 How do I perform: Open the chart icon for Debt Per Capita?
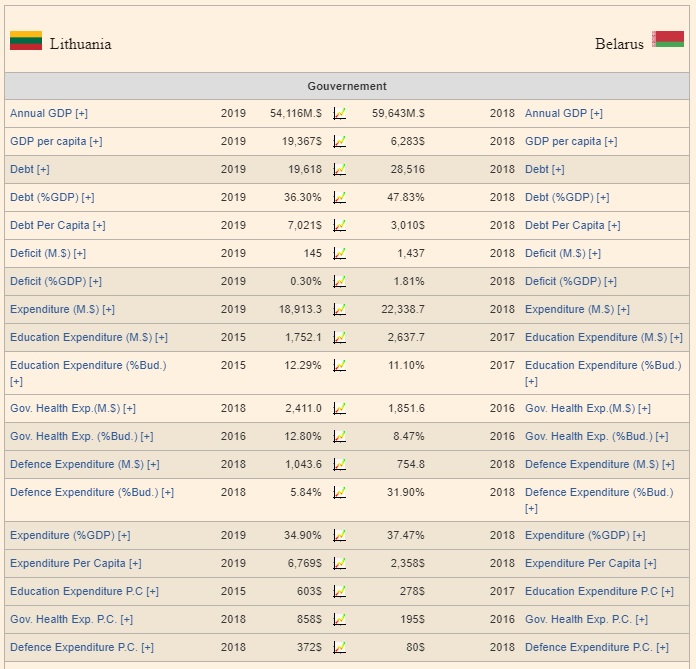pyautogui.click(x=340, y=226)
